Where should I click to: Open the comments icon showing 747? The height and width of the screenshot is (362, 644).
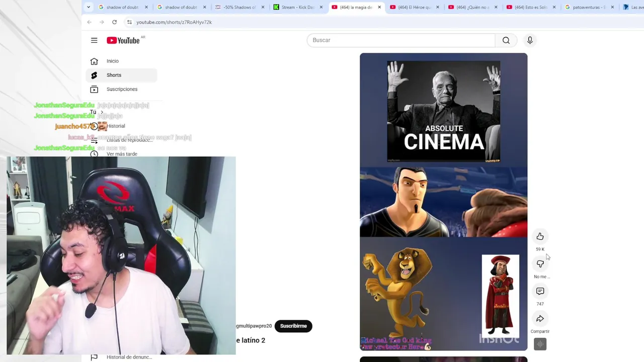540,291
